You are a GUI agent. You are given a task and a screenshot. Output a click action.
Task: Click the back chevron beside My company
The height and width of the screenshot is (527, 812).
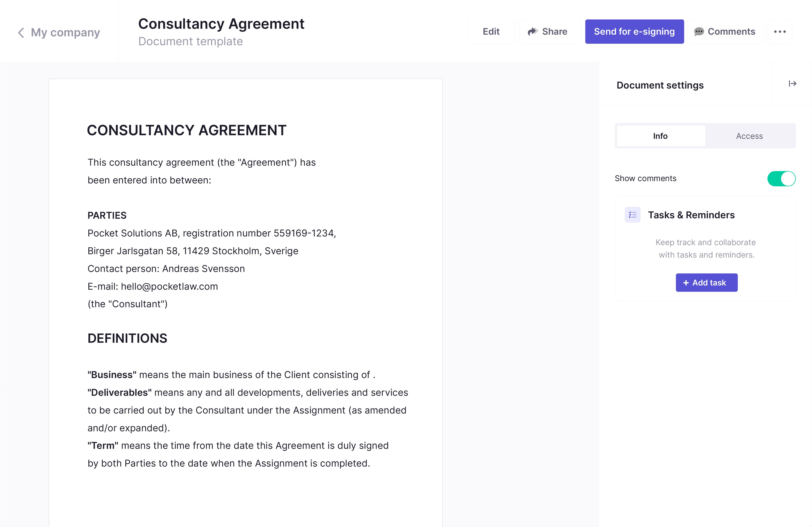pos(21,33)
